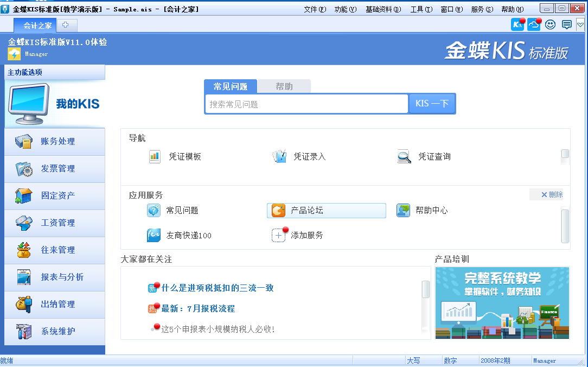
Task: Select the 帮助 search tab
Action: 284,87
